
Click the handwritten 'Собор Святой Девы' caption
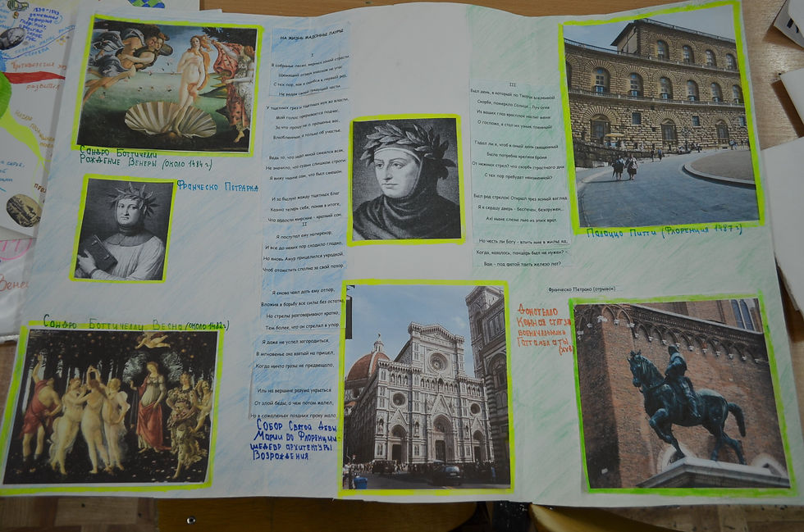click(296, 426)
